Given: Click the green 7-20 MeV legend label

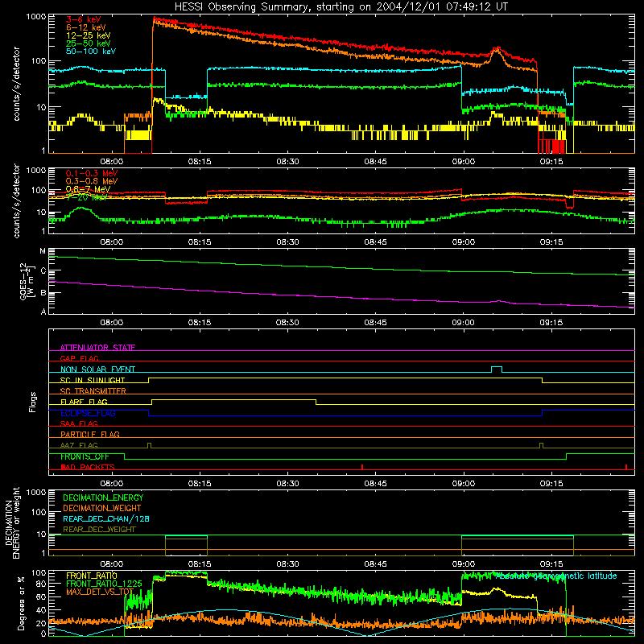Looking at the screenshot, I should pos(87,197).
